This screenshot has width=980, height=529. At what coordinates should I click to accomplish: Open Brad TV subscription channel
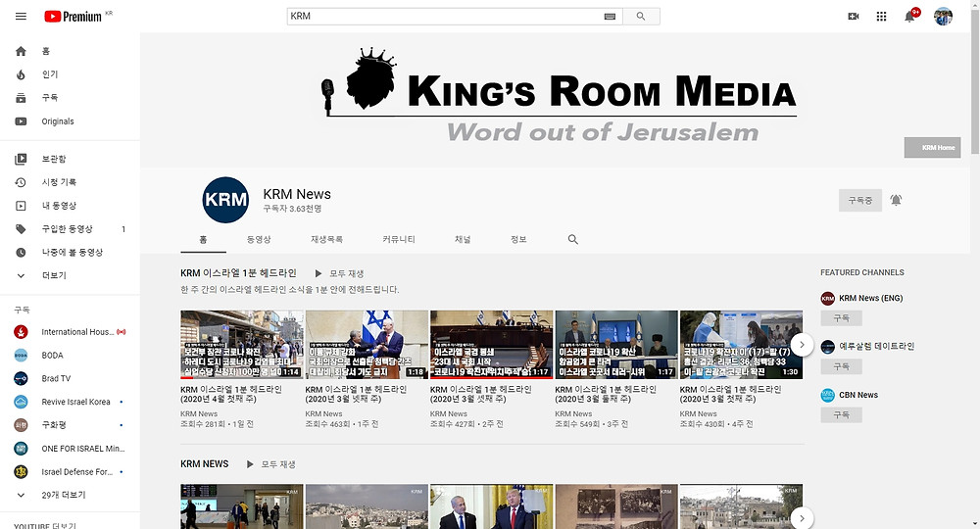[x=70, y=378]
